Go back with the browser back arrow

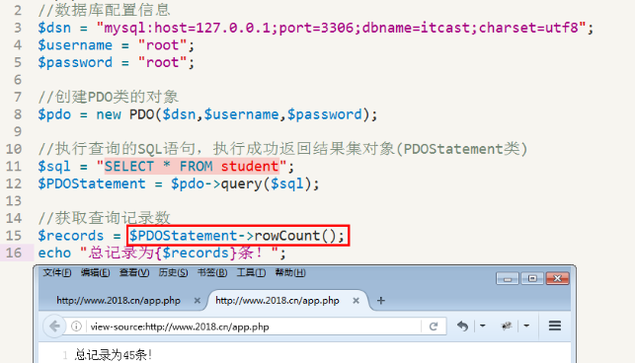[54, 326]
